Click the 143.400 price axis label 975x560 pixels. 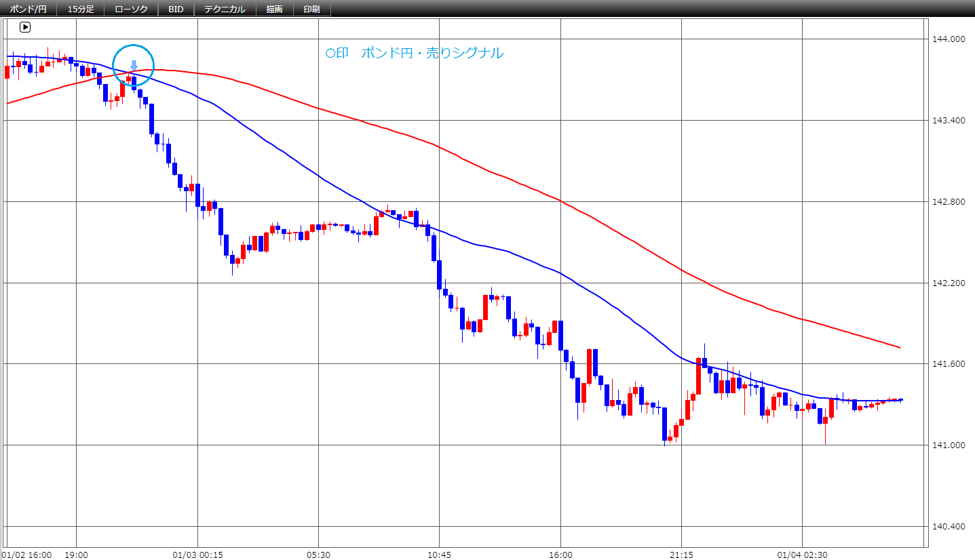click(949, 121)
